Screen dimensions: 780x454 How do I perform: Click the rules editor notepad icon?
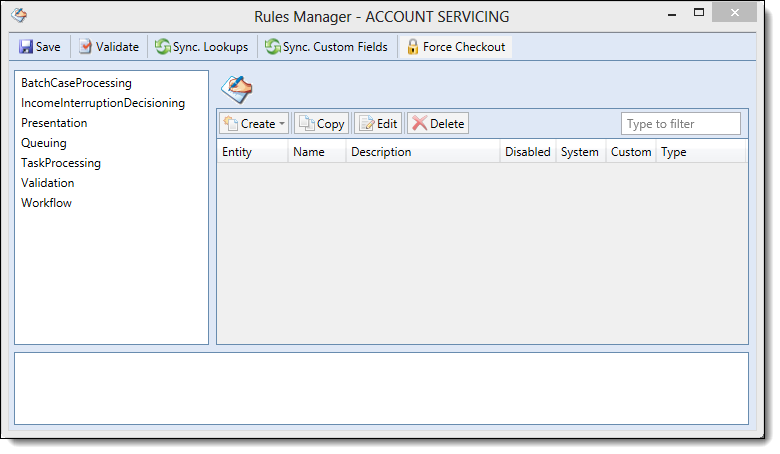click(x=237, y=90)
